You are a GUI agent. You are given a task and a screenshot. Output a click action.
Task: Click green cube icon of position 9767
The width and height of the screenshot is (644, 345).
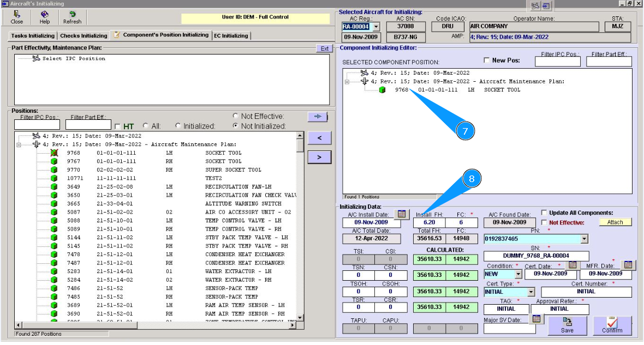pyautogui.click(x=54, y=161)
